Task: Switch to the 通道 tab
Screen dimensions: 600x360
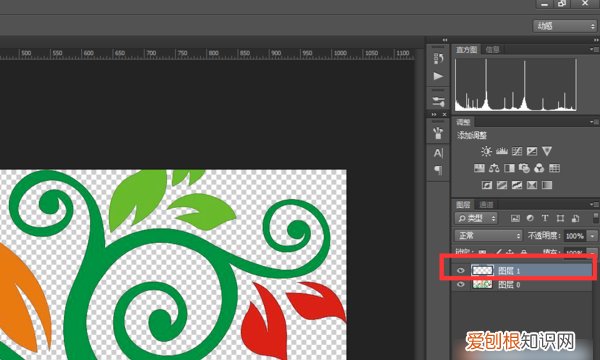Action: point(486,205)
